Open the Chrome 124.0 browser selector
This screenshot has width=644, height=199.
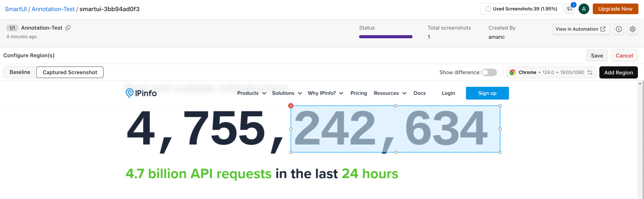tap(551, 72)
